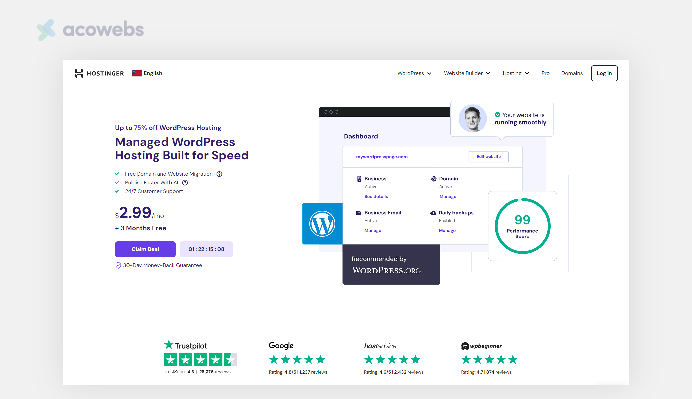Click the info icon beside website migration

[x=219, y=174]
